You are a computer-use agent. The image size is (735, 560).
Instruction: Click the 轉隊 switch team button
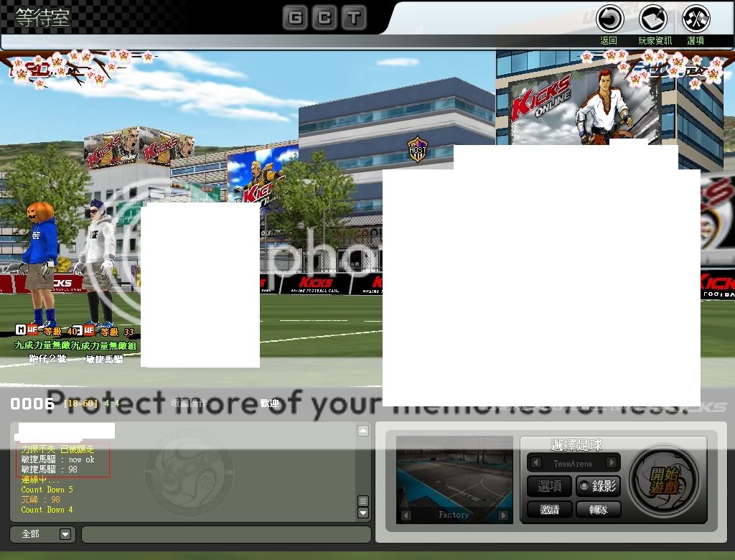594,509
